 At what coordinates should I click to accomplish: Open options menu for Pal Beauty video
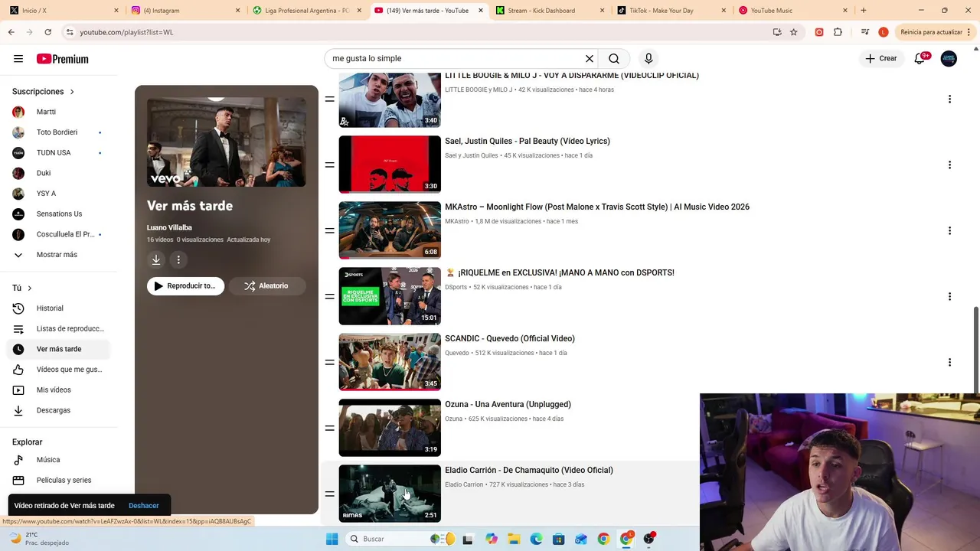(x=949, y=165)
